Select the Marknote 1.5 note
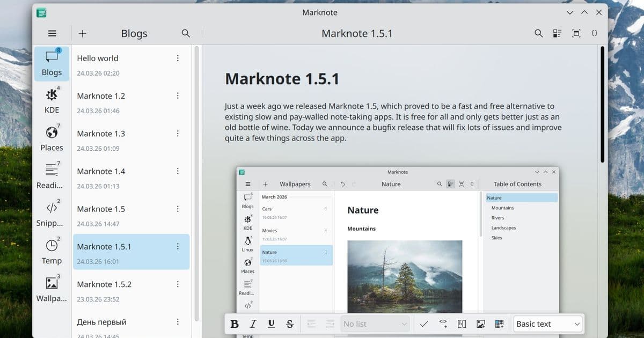 pyautogui.click(x=131, y=215)
